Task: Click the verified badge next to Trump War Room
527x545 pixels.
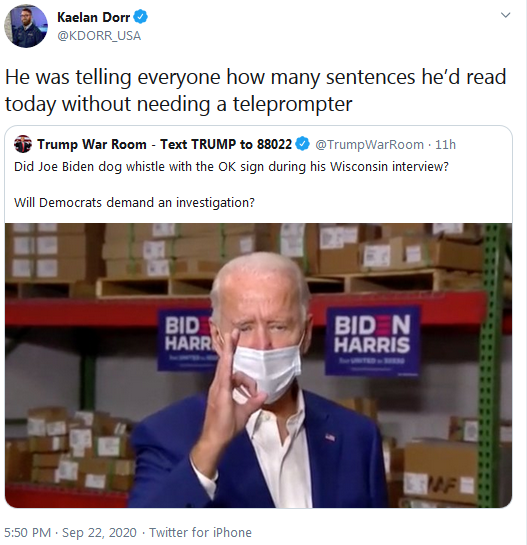Action: 302,144
